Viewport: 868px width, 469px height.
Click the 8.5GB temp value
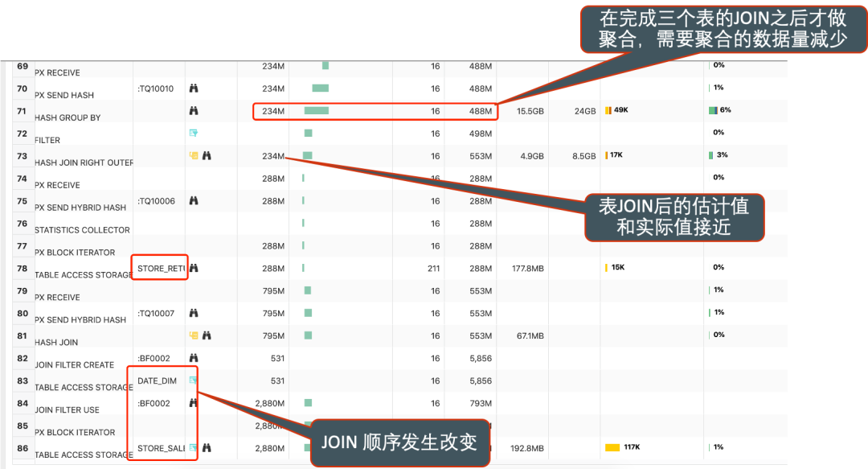[x=584, y=156]
